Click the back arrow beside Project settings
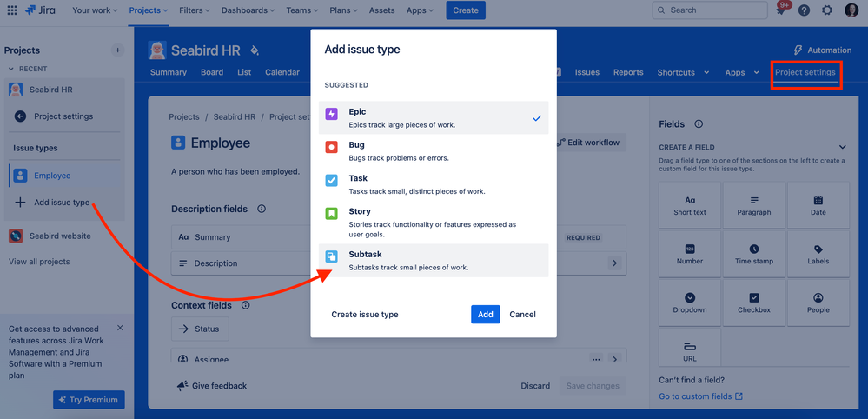The image size is (868, 419). [x=20, y=116]
